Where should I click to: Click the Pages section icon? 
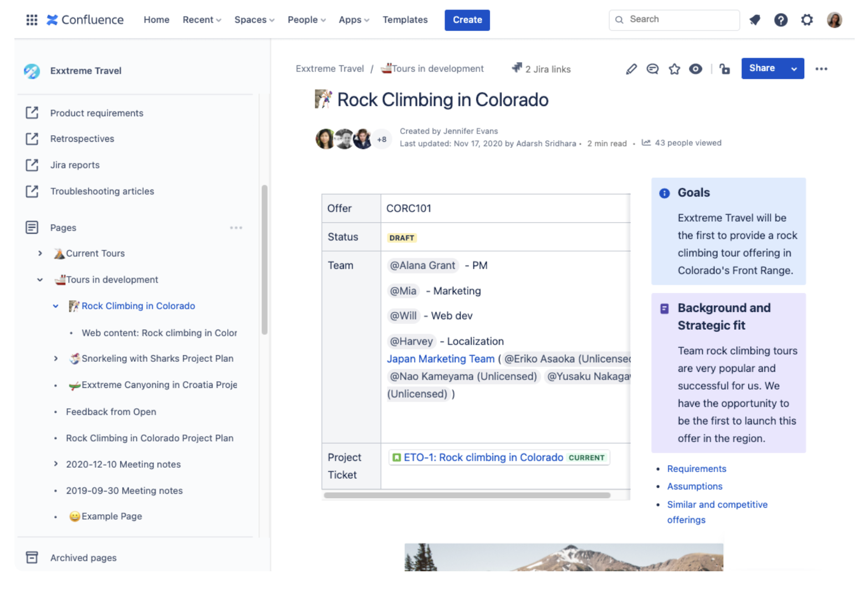click(32, 227)
